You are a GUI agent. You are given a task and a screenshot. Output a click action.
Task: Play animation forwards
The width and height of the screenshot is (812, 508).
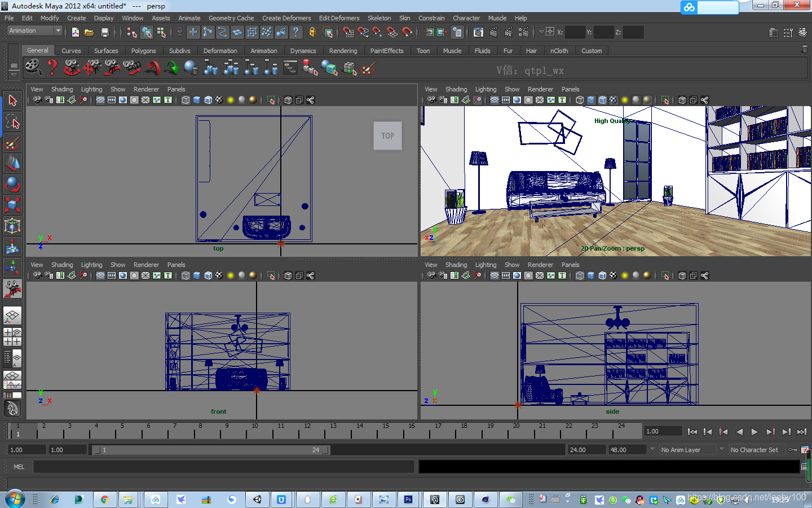click(754, 432)
